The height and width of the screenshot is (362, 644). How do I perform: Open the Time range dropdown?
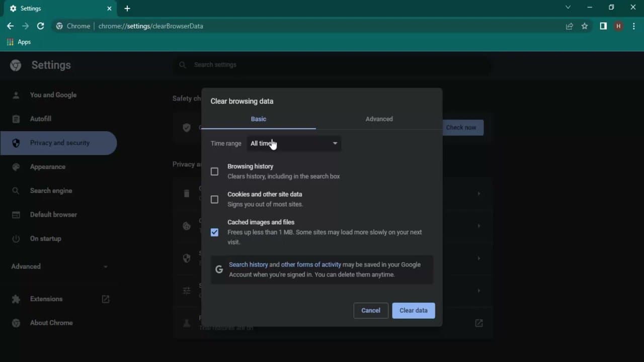pos(294,144)
